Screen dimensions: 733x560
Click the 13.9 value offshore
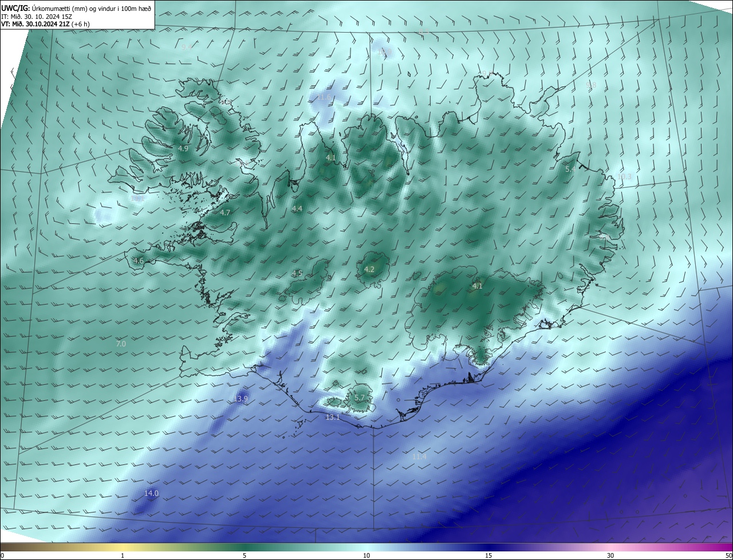[x=241, y=399]
